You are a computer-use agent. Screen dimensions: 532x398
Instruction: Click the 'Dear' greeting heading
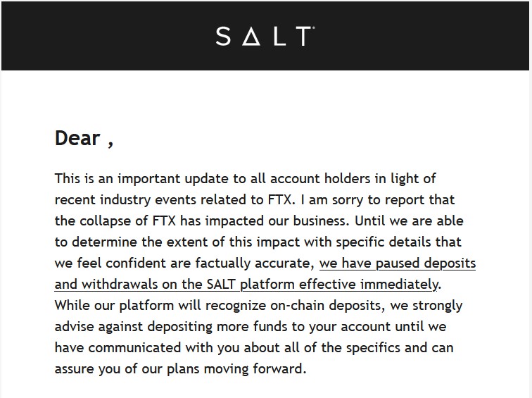77,138
